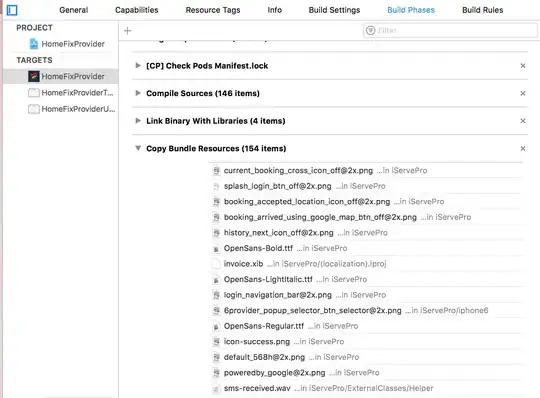The width and height of the screenshot is (540, 398).
Task: Toggle the project navigator sidebar icon
Action: 12,10
